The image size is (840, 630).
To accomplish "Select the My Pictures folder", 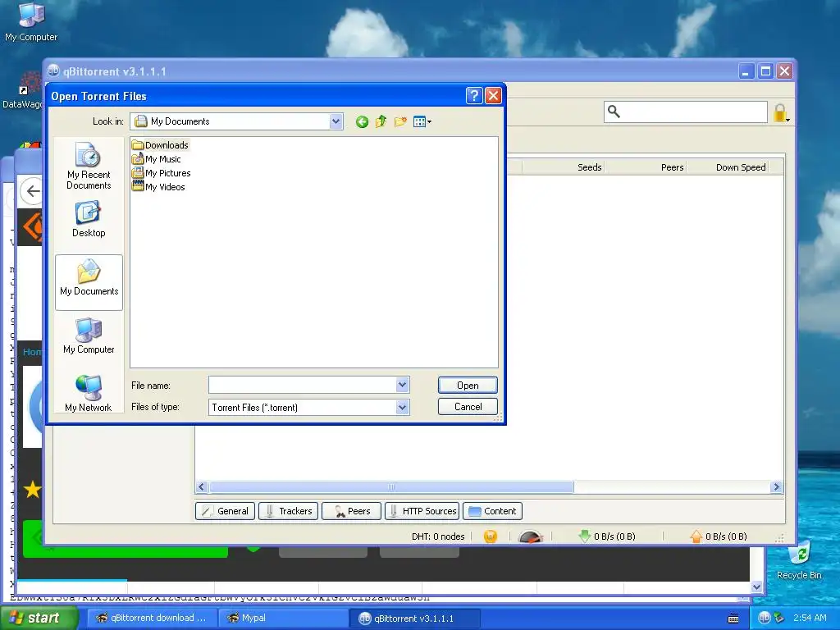I will coord(162,173).
